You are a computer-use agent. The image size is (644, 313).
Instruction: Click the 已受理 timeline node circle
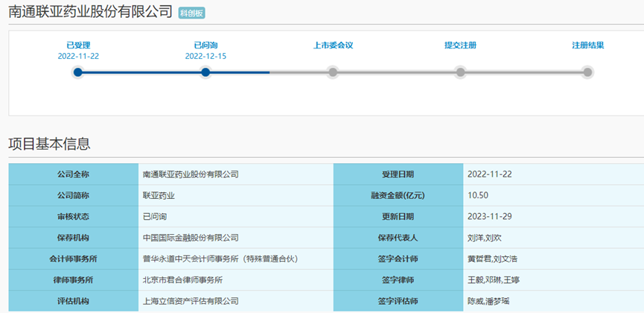[x=78, y=72]
